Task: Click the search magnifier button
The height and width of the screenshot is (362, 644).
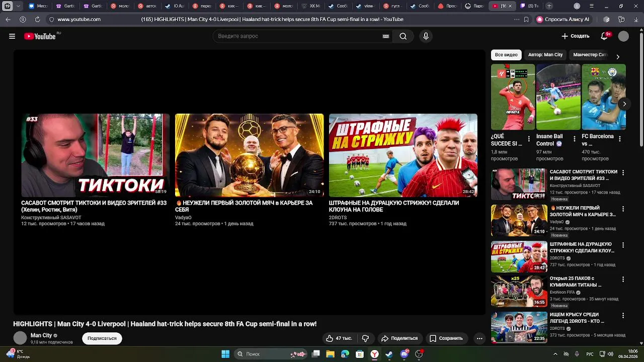Action: coord(403,36)
